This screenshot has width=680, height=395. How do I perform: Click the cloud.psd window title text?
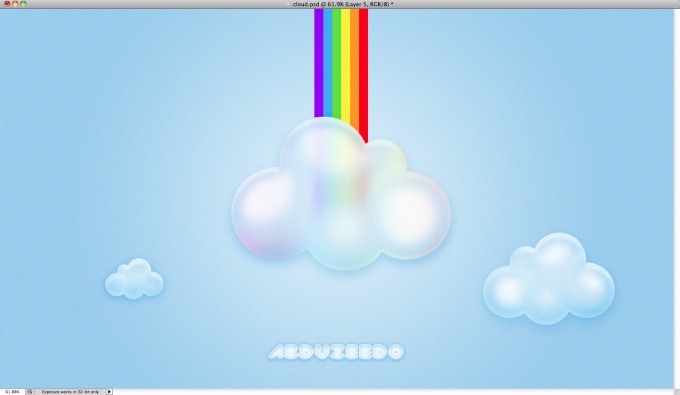pos(343,4)
